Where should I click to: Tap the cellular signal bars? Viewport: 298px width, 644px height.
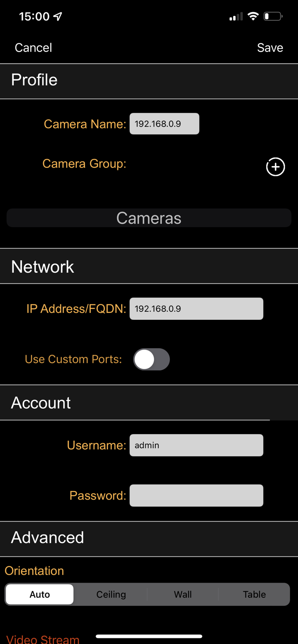pyautogui.click(x=236, y=16)
